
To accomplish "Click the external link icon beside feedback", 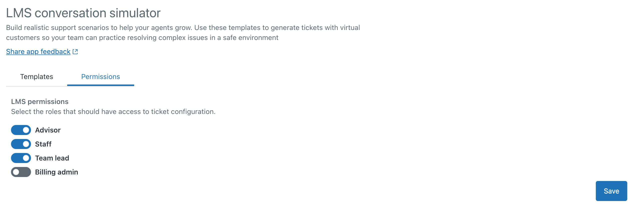I will pos(75,51).
